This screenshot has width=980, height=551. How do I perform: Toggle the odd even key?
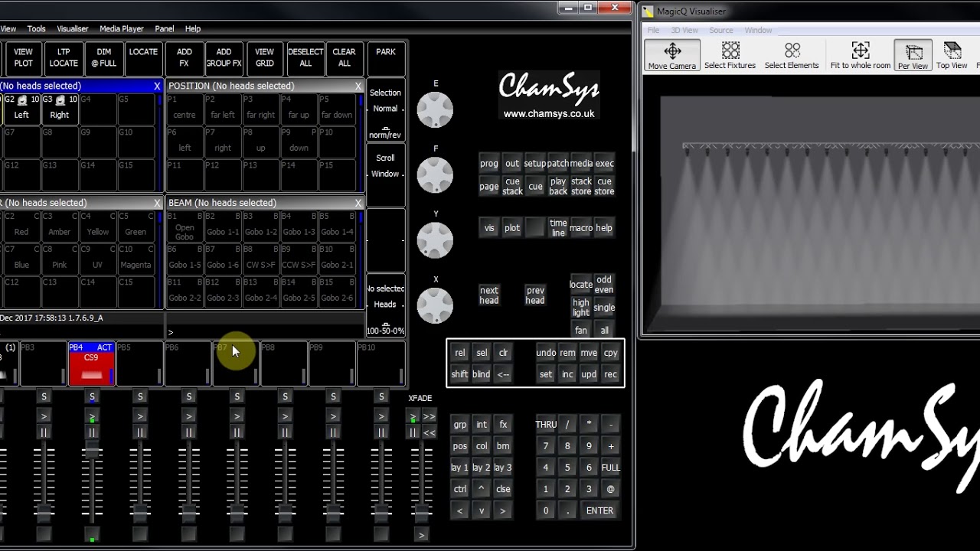coord(604,285)
